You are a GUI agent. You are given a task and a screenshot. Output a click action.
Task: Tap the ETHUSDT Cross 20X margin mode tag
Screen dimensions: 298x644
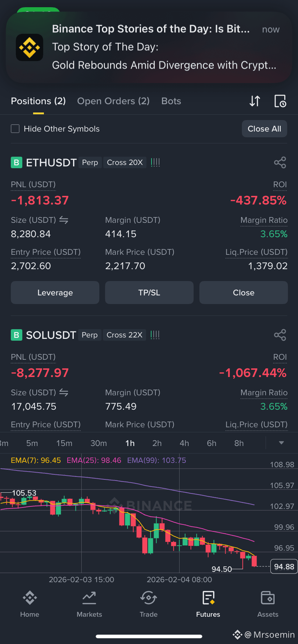(x=125, y=162)
